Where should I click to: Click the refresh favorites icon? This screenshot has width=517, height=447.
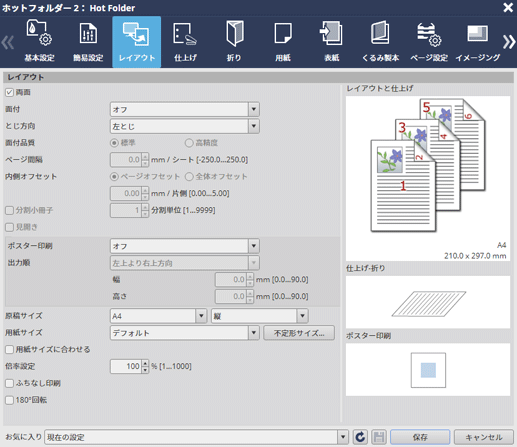point(360,437)
